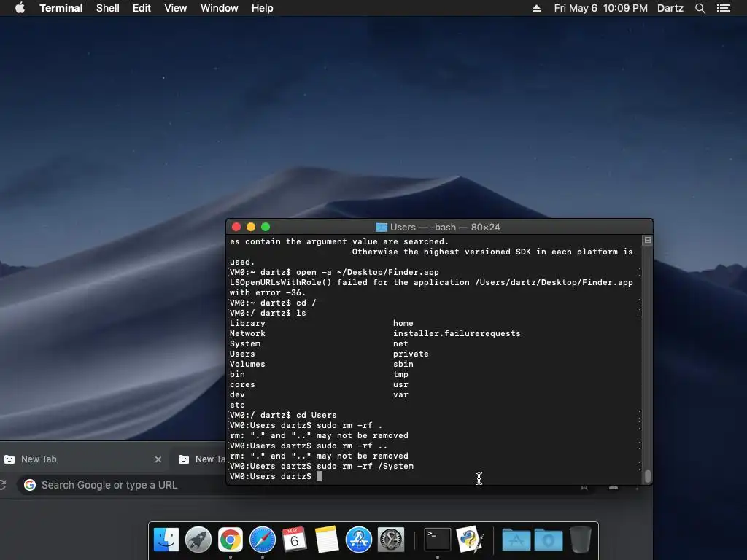Zoom Terminal with the green button
Viewport: 747px width, 560px height.
pos(266,227)
